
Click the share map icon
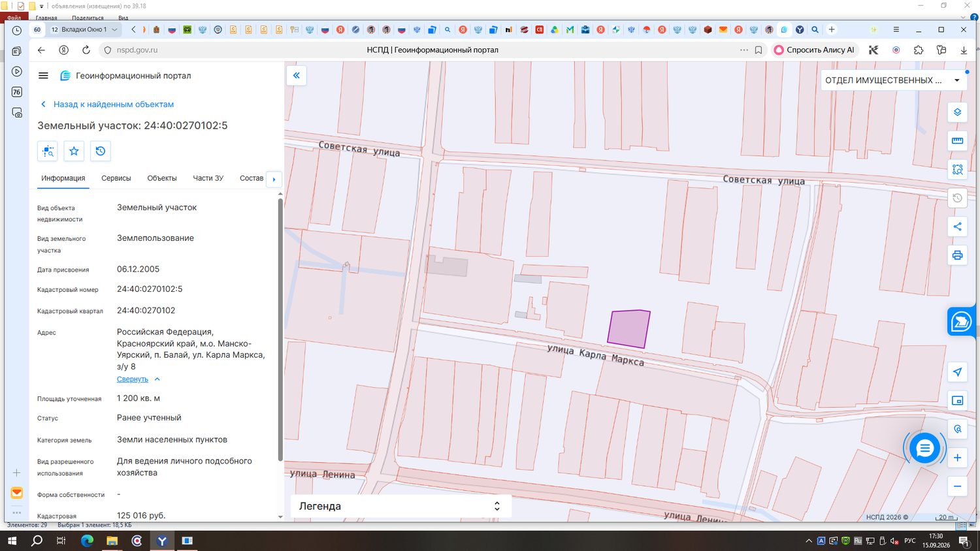957,227
